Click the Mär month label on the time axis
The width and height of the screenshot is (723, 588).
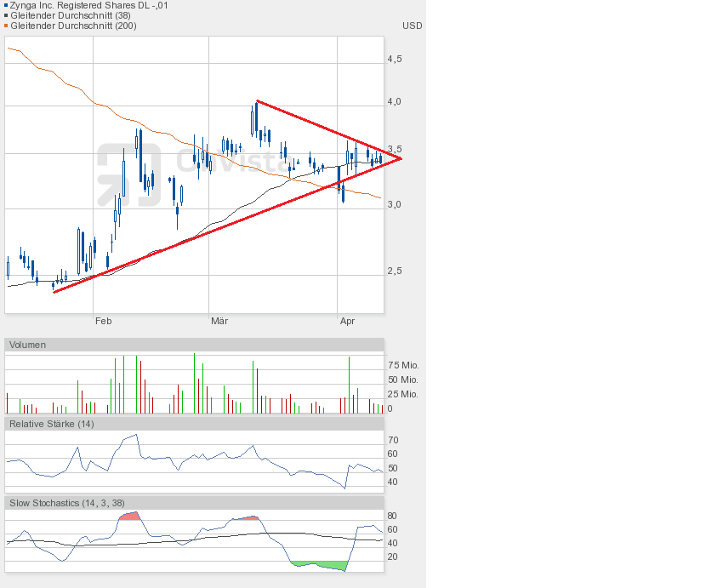[219, 321]
